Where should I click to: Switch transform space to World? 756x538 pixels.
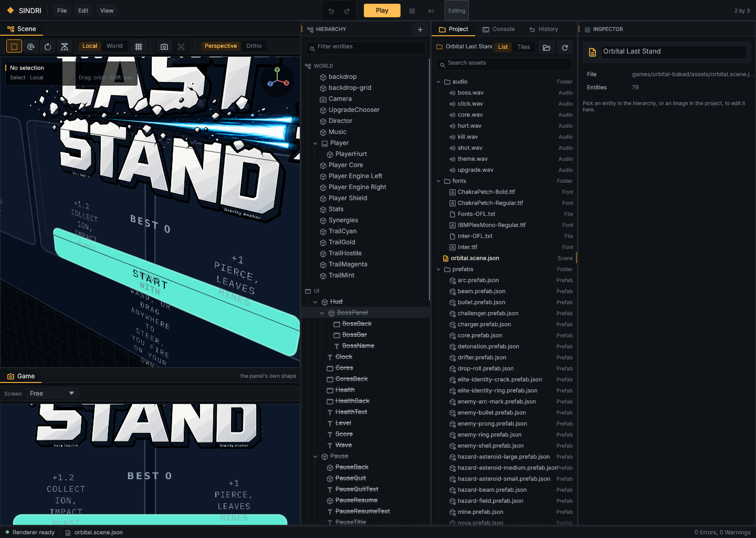(114, 46)
